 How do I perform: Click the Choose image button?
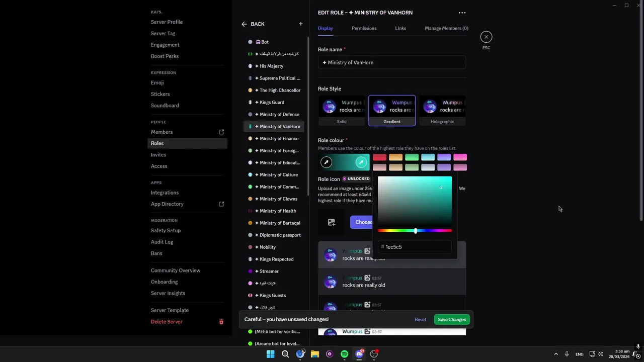(362, 222)
